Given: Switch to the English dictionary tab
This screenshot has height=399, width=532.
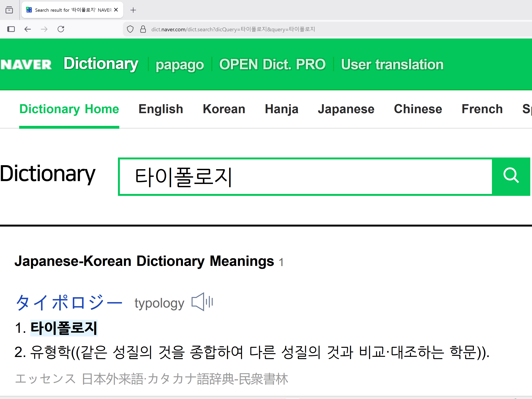Looking at the screenshot, I should coord(161,109).
